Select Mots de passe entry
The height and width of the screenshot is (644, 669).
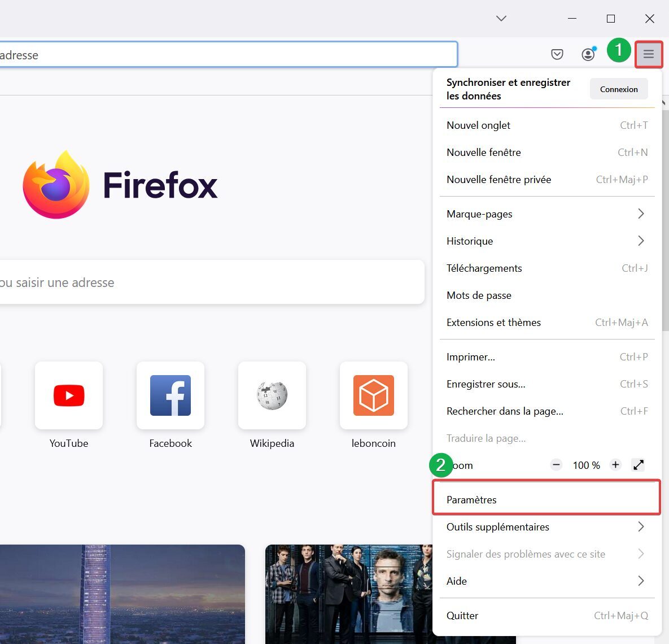(x=547, y=295)
